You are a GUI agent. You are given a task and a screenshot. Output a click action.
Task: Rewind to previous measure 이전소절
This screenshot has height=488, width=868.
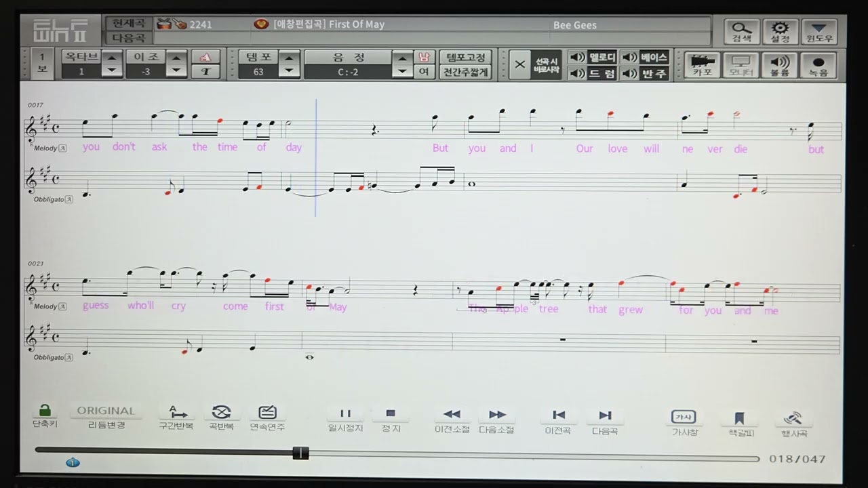coord(452,420)
